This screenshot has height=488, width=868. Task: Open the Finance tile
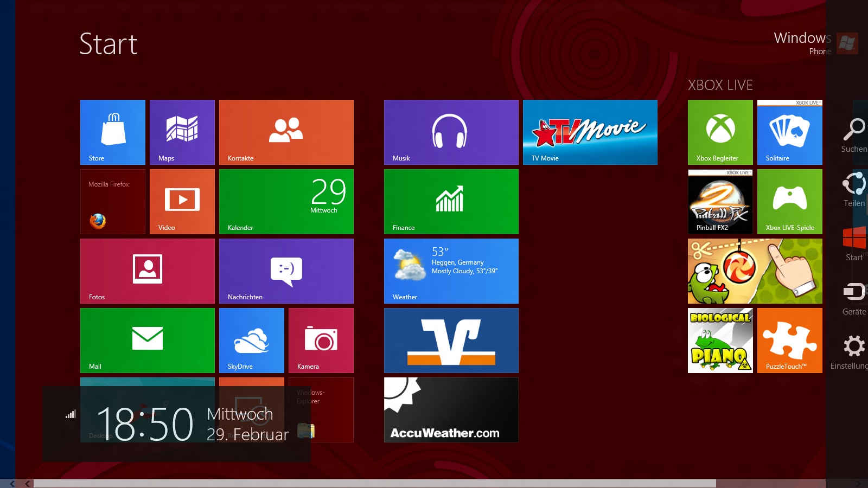451,202
